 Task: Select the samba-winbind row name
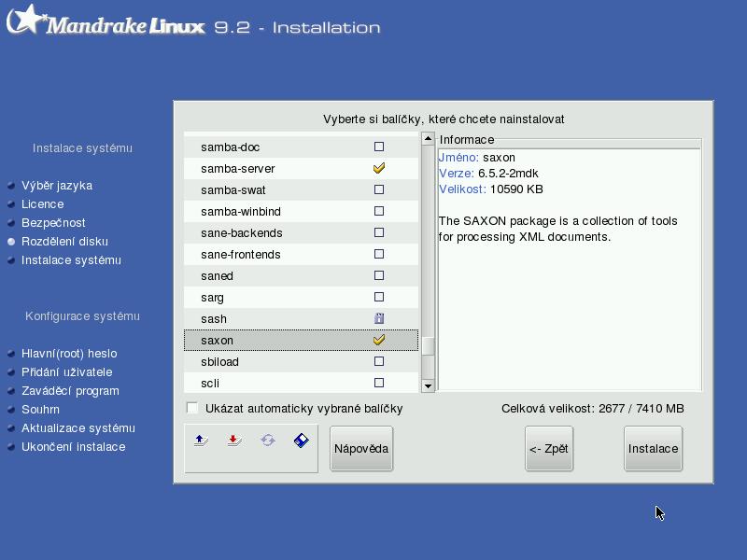click(x=241, y=212)
